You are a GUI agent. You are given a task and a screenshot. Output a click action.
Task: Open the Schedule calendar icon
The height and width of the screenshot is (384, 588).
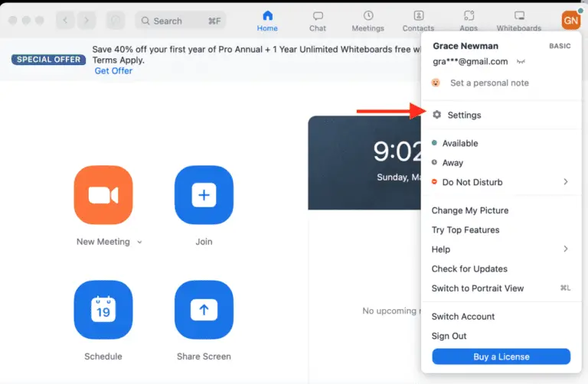click(103, 310)
